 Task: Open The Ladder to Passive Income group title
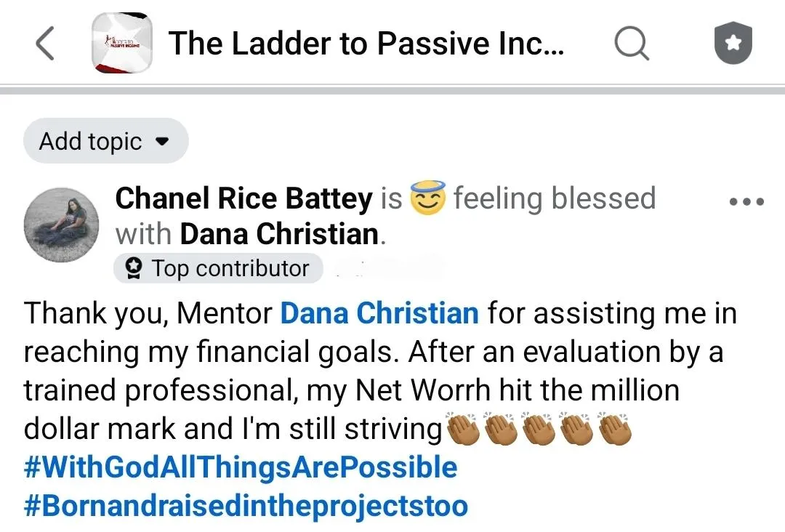pyautogui.click(x=366, y=44)
